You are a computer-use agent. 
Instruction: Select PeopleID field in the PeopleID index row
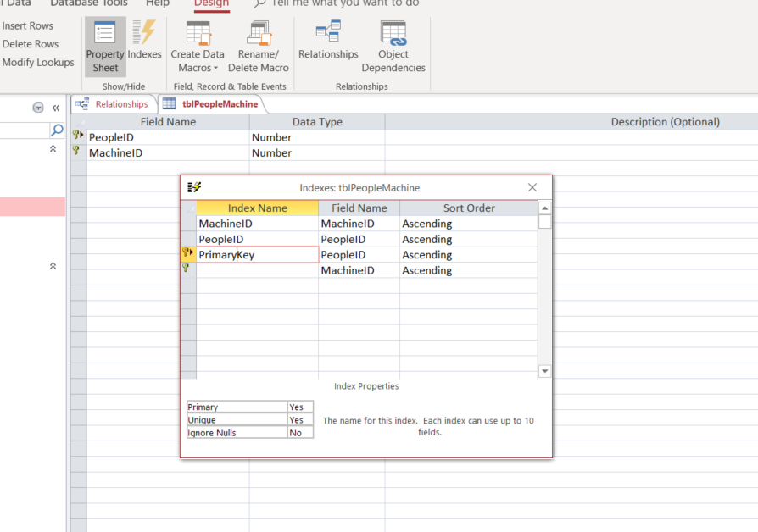click(359, 239)
